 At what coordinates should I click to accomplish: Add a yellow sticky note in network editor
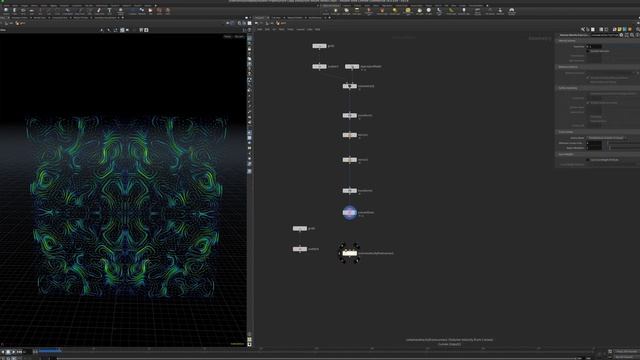pyautogui.click(x=619, y=29)
